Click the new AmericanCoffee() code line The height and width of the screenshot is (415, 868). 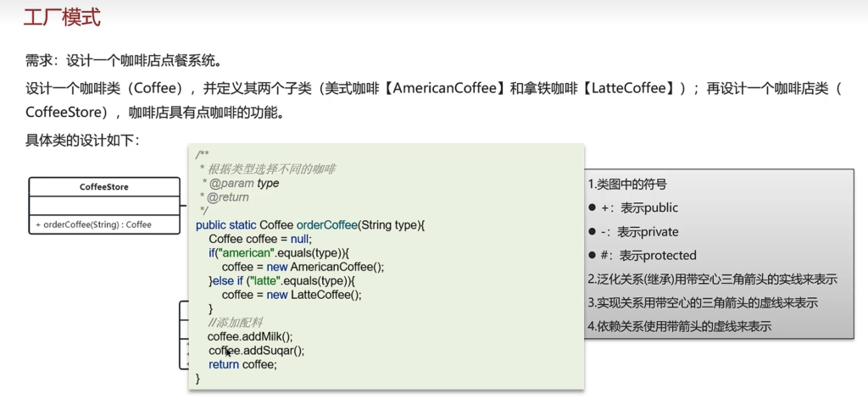[303, 266]
